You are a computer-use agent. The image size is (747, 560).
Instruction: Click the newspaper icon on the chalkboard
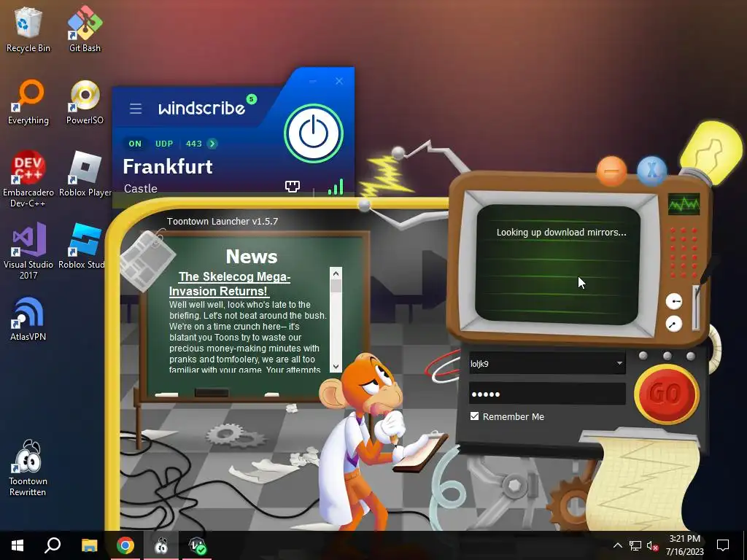[x=148, y=260]
